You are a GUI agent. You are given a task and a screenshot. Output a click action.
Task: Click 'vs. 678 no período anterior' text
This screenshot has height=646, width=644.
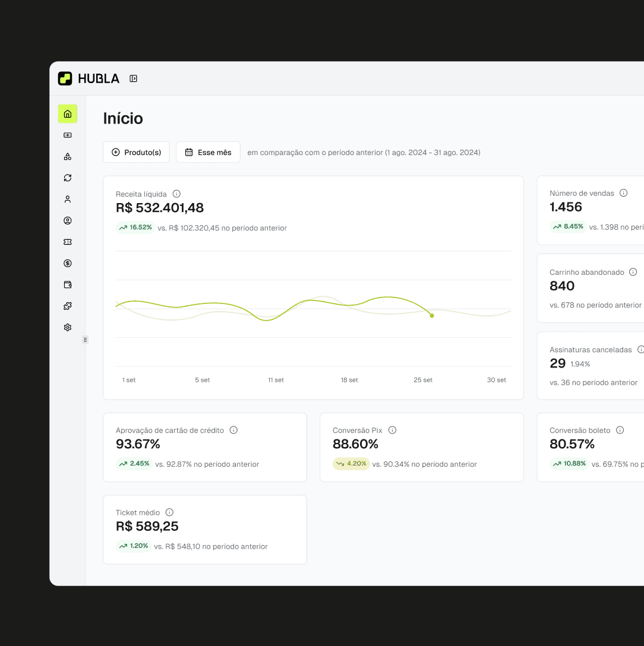[595, 305]
